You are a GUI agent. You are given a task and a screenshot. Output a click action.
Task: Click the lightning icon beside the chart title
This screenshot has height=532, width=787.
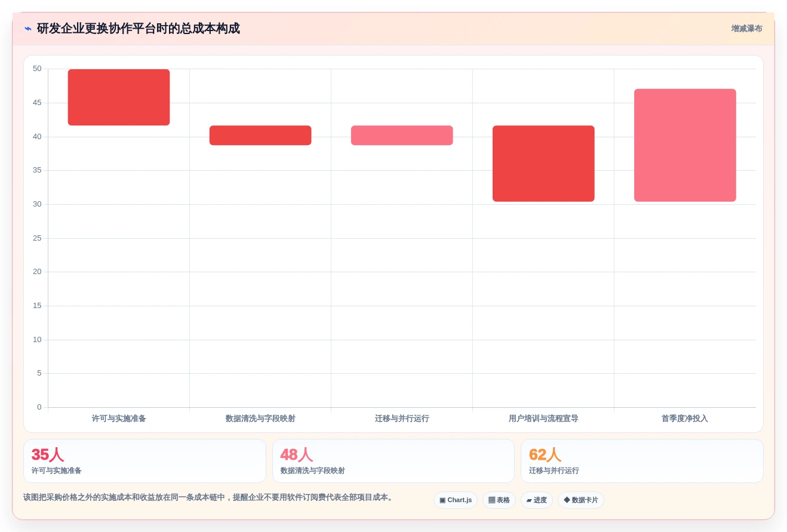pos(28,29)
